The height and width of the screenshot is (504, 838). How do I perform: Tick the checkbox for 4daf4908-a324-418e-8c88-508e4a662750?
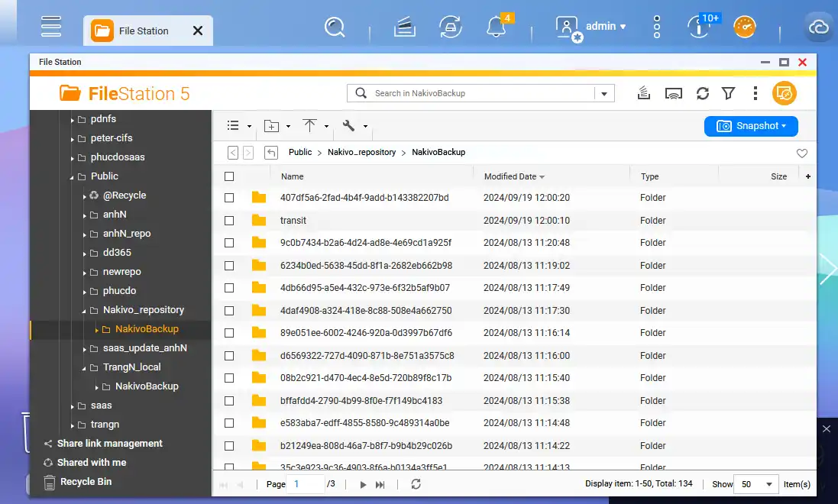[x=229, y=311]
